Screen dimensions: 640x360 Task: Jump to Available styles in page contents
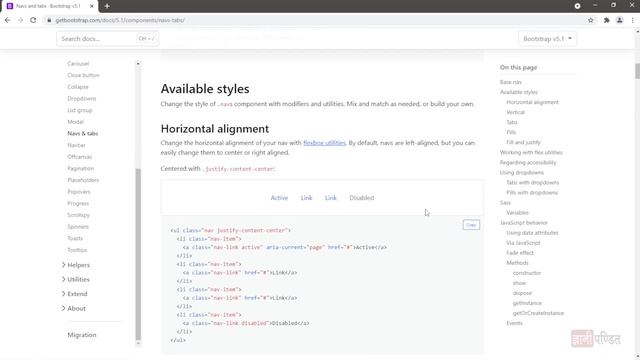click(x=519, y=92)
